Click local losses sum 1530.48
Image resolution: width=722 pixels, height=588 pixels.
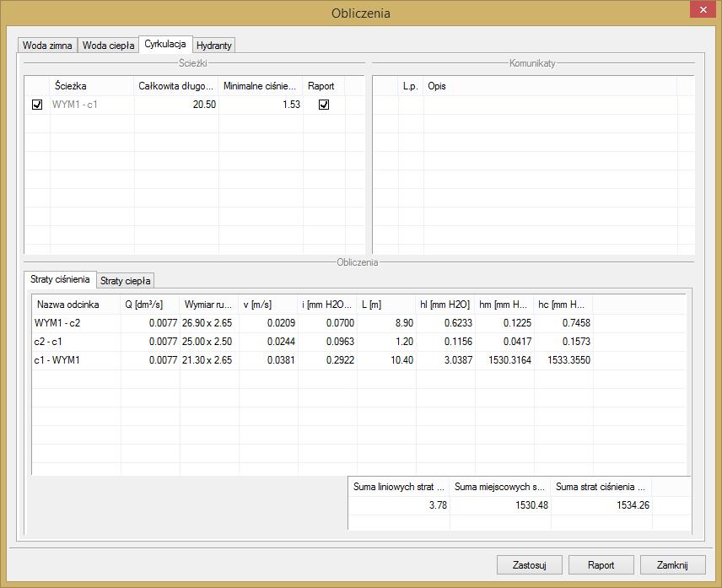532,505
